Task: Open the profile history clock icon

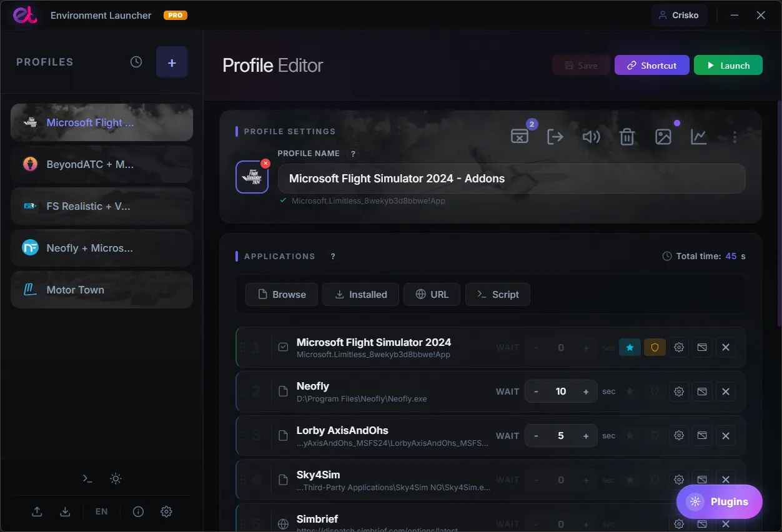Action: [136, 62]
